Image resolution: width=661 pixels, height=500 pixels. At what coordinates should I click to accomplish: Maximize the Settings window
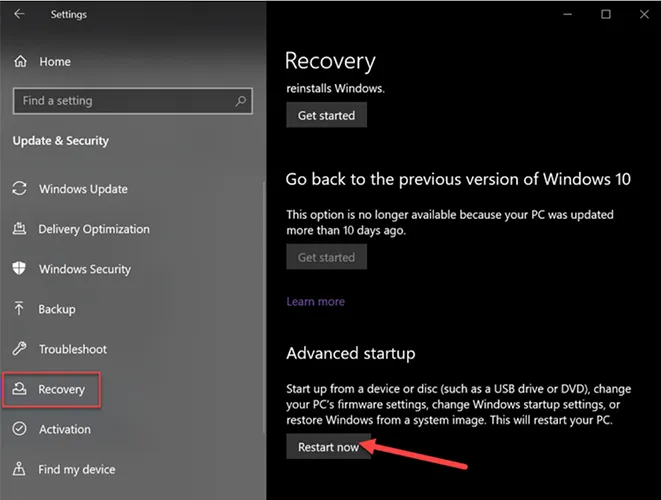click(606, 15)
